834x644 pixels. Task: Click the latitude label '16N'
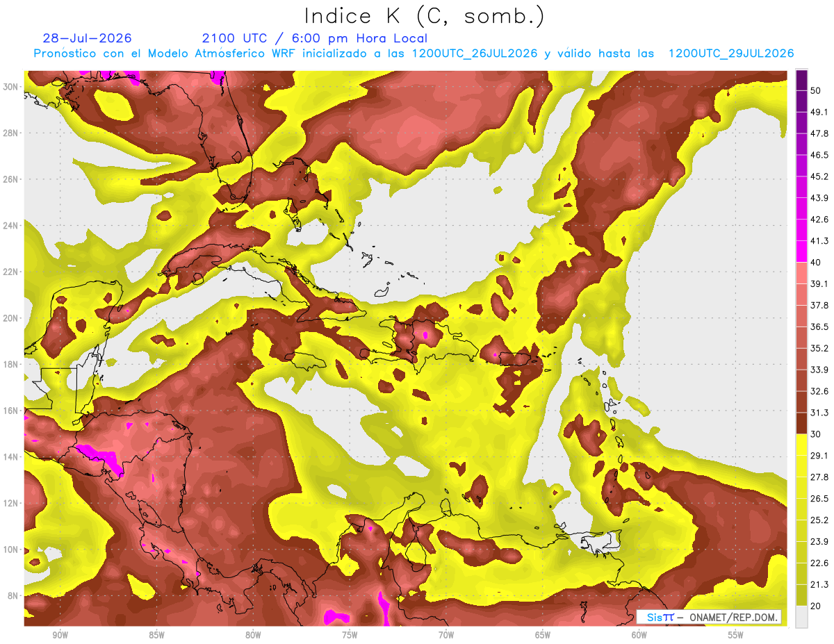coord(12,411)
